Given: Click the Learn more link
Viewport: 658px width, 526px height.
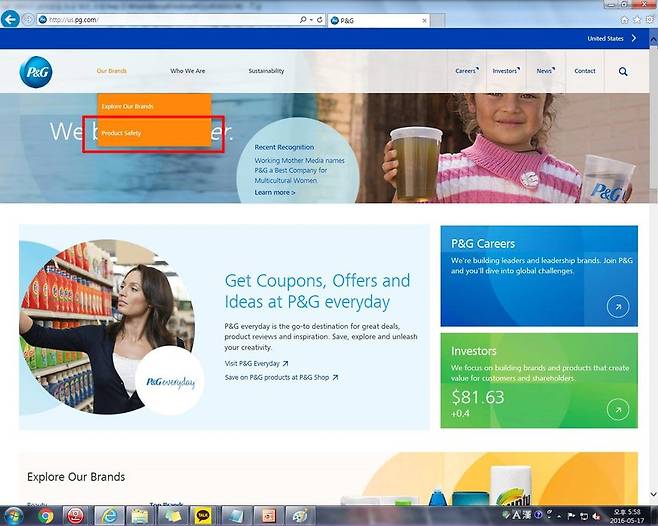Looking at the screenshot, I should tap(275, 192).
